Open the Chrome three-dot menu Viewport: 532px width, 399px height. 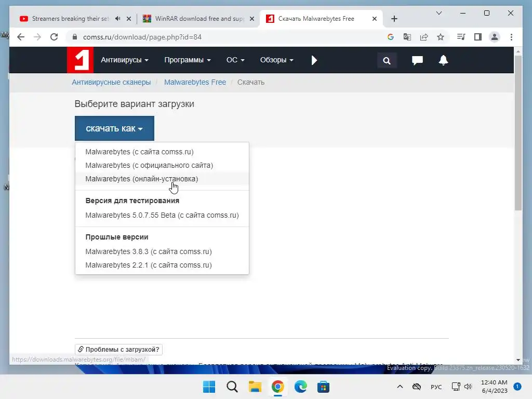(x=511, y=37)
